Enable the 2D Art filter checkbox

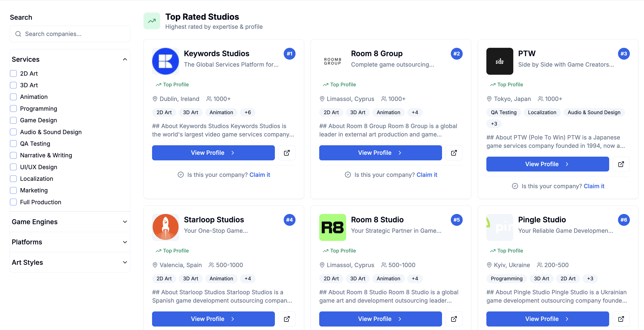(13, 73)
